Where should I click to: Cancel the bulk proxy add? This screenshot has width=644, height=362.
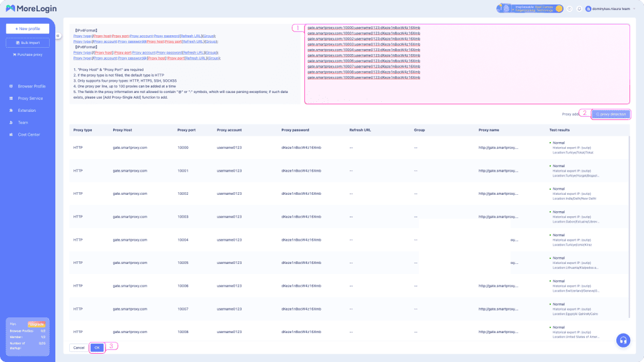tap(79, 348)
